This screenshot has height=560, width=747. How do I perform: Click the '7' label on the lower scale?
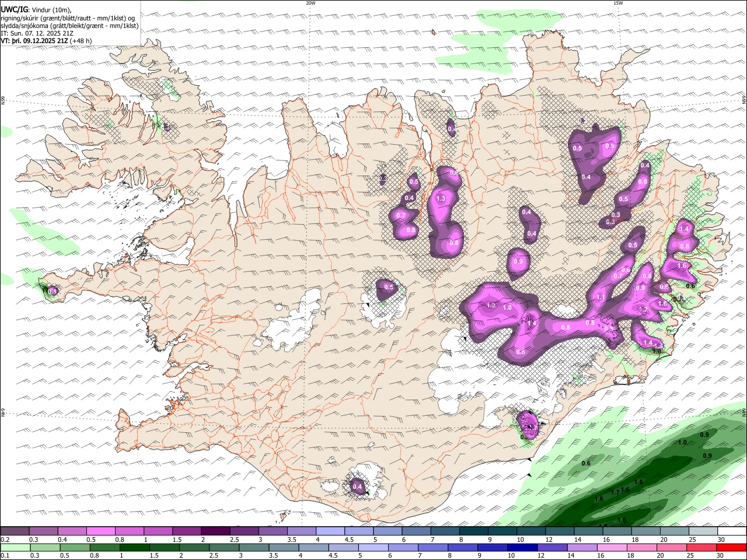coord(420,555)
